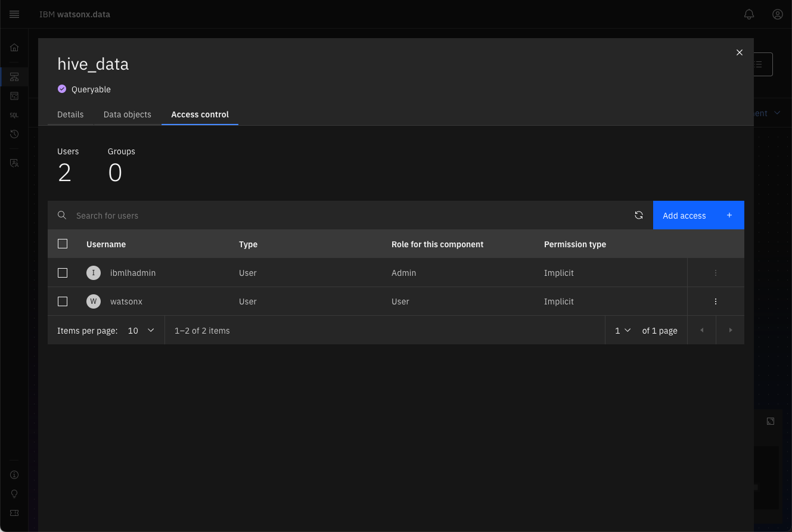The image size is (792, 532).
Task: Open the information icon in the sidebar
Action: 14,475
